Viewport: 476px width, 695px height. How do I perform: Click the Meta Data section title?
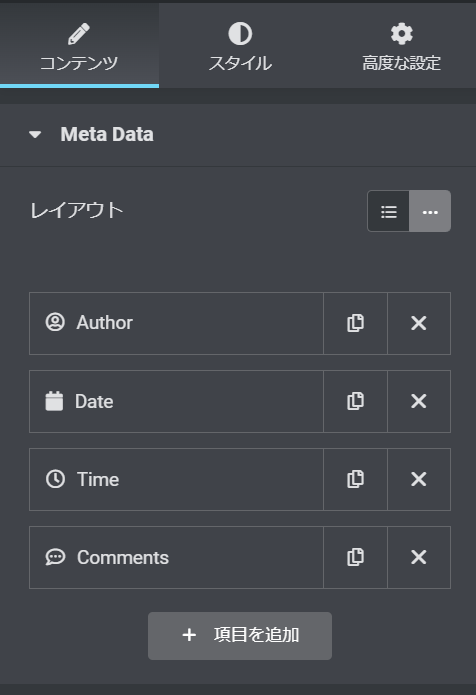107,134
